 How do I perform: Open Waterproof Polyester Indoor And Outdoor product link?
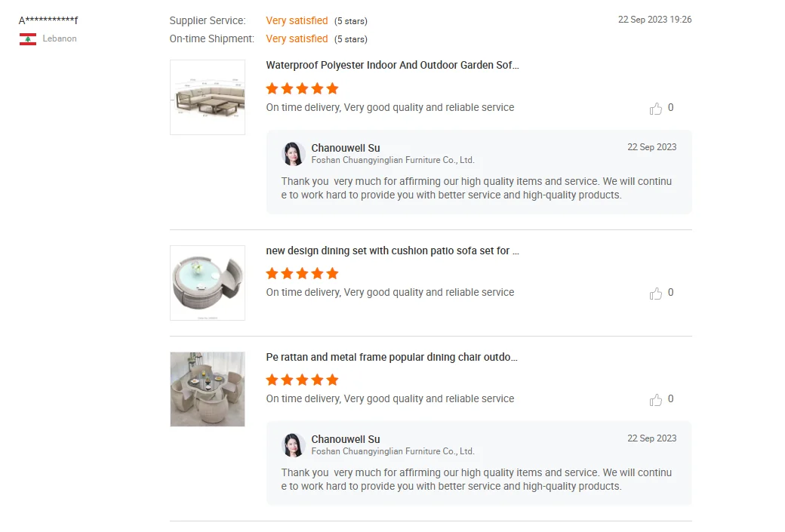392,66
